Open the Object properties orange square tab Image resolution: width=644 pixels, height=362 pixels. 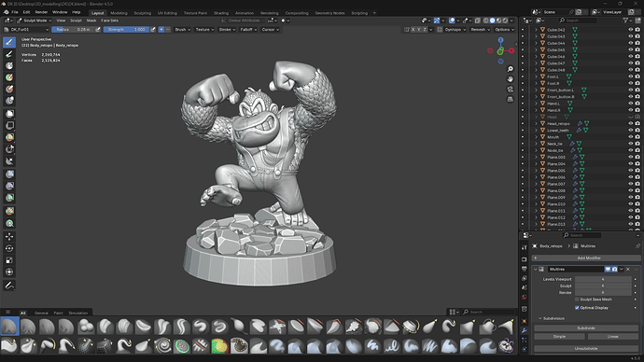[525, 321]
